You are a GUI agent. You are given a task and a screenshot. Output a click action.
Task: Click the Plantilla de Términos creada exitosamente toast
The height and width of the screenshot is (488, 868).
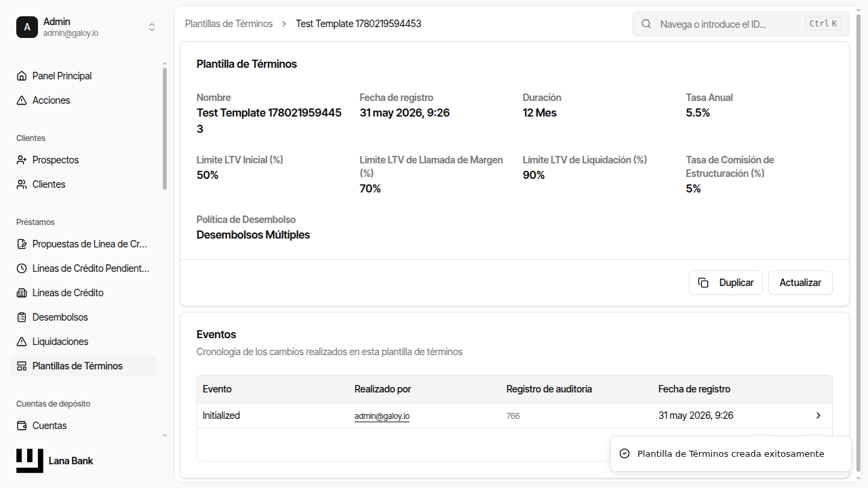coord(731,453)
